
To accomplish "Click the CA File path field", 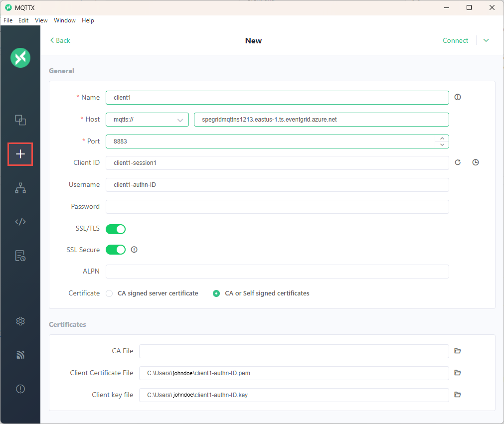I will [x=294, y=351].
